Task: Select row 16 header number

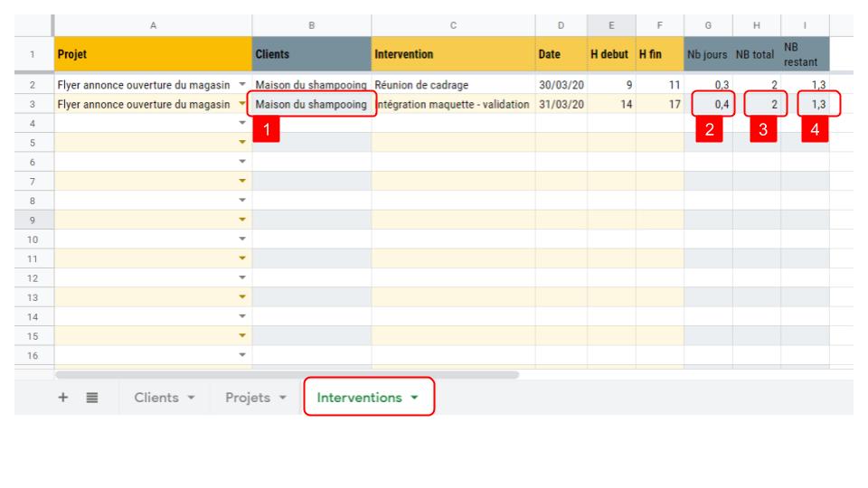Action: (33, 355)
